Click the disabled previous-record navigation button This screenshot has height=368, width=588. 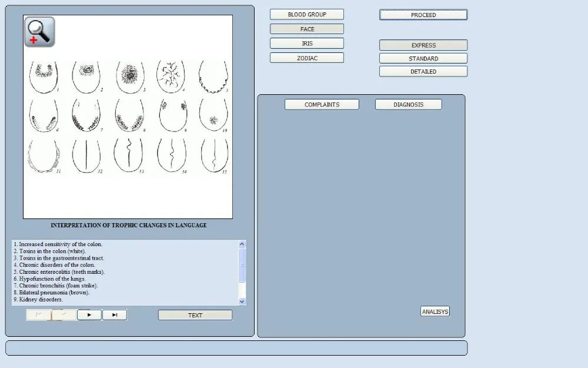click(64, 315)
